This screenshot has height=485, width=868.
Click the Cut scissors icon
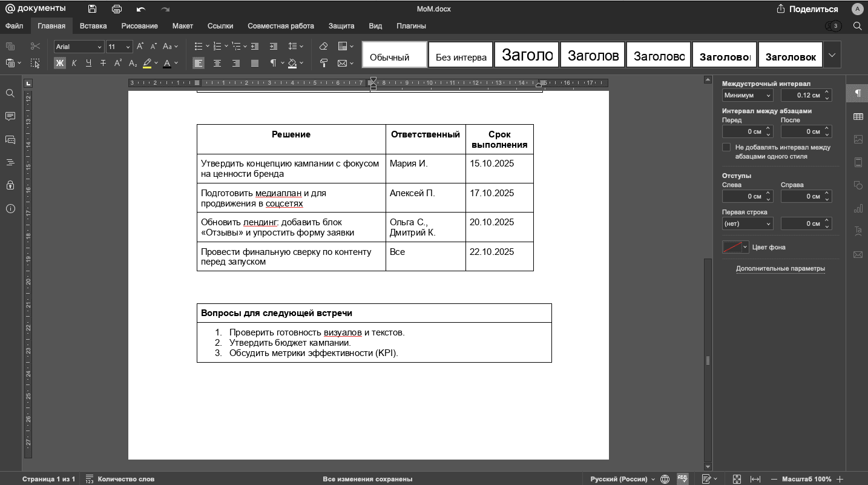click(x=35, y=46)
